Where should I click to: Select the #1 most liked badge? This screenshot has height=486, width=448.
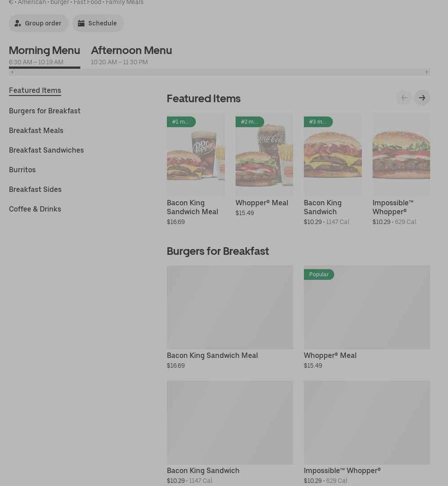pyautogui.click(x=181, y=122)
